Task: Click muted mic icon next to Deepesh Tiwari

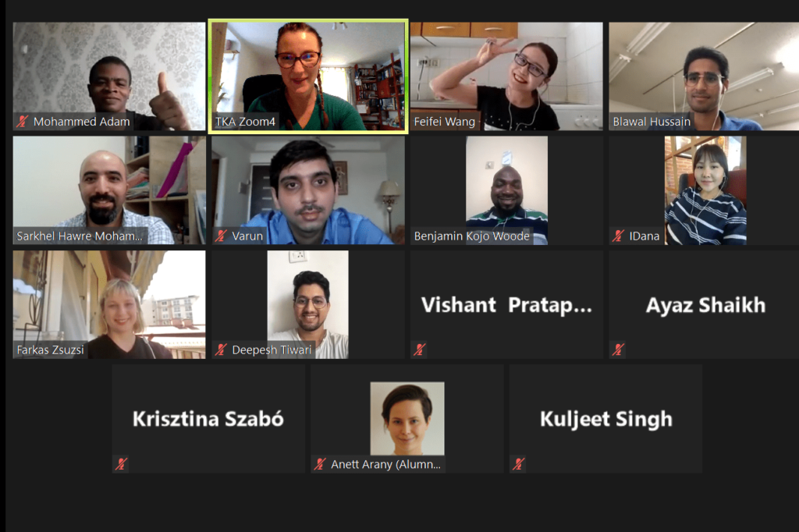Action: (221, 349)
